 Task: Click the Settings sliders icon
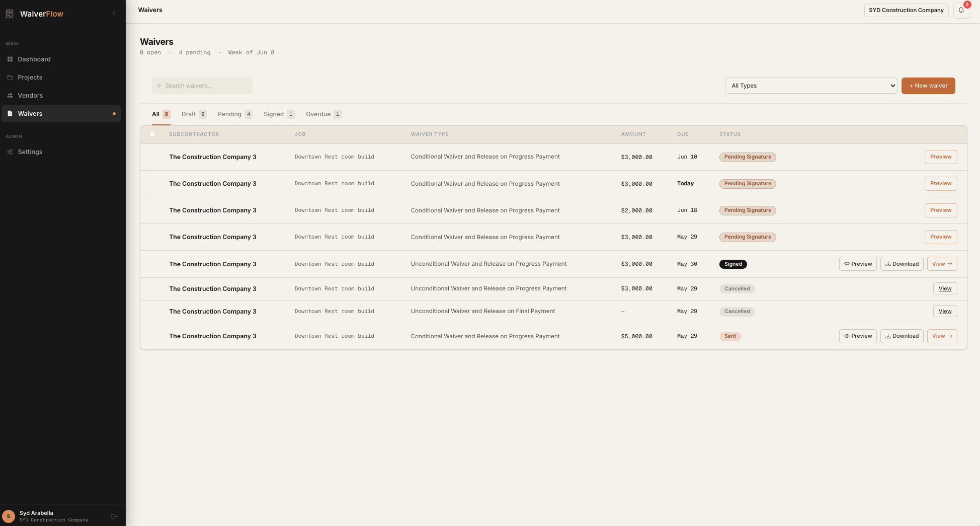point(10,152)
